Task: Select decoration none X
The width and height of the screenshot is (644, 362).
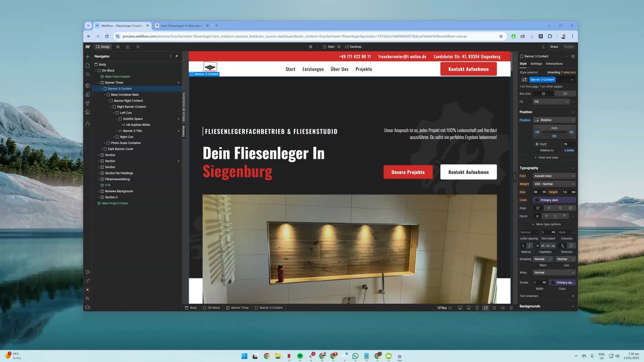Action: pos(537,216)
